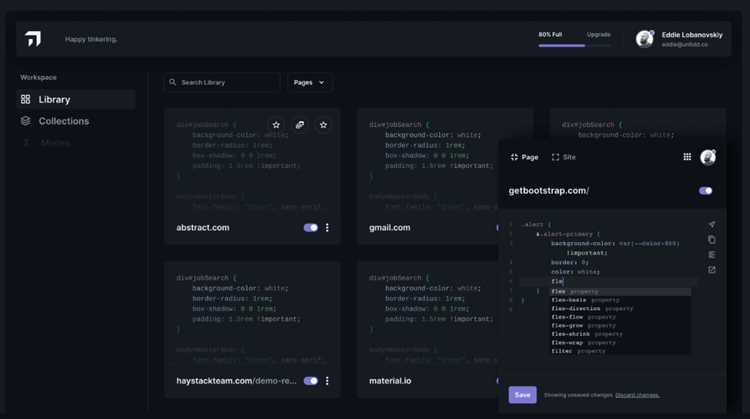This screenshot has height=419, width=750.
Task: Select flex-grow from autocomplete list
Action: 621,326
